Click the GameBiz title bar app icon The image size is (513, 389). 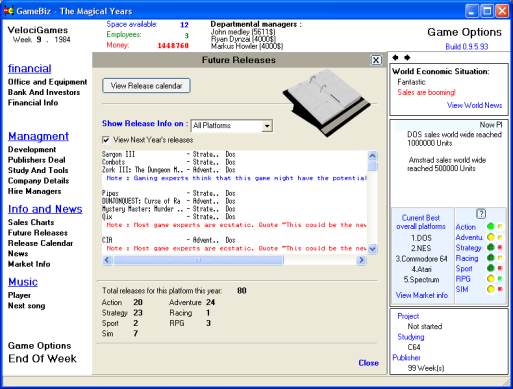pyautogui.click(x=8, y=11)
